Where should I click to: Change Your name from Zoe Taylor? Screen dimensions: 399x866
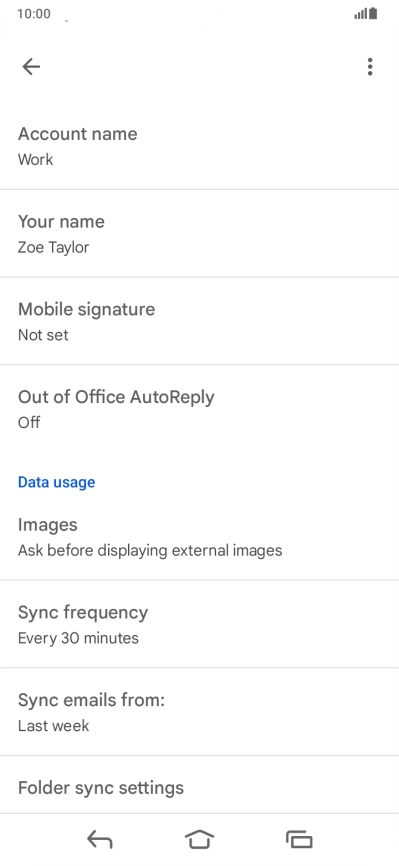[200, 234]
